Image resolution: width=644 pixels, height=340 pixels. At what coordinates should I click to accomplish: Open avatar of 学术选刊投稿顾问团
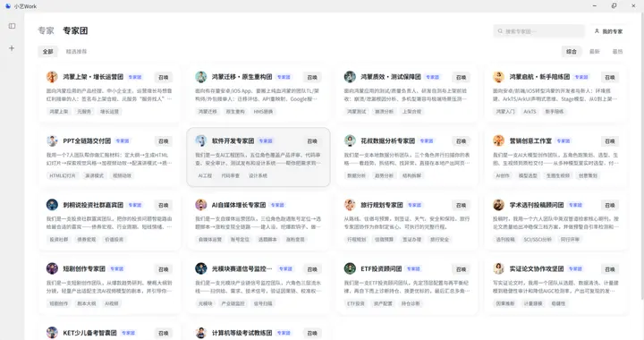pos(498,205)
